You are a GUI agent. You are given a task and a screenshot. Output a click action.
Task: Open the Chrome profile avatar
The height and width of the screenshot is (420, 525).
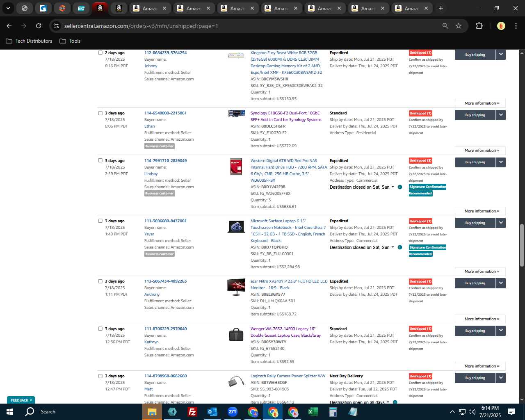point(501,26)
